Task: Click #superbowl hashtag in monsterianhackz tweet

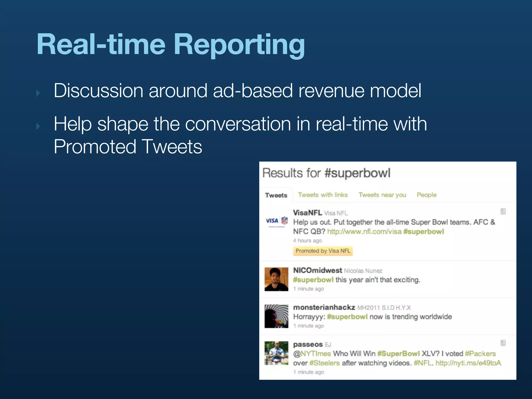Action: click(x=347, y=317)
